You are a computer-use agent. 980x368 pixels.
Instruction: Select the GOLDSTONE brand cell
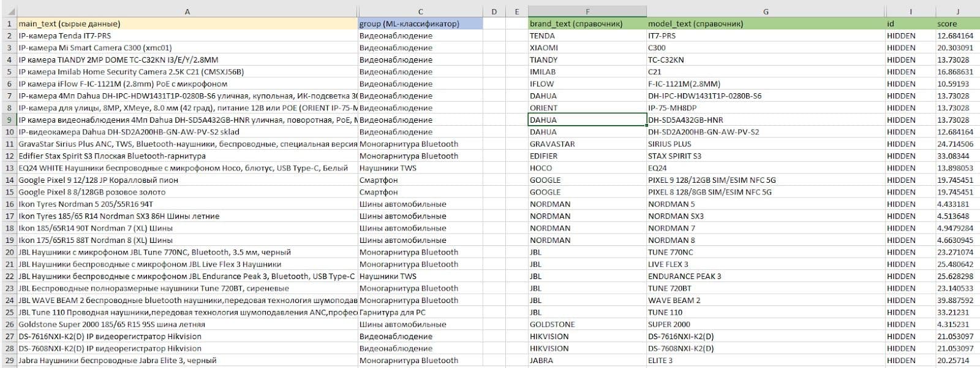(x=587, y=324)
